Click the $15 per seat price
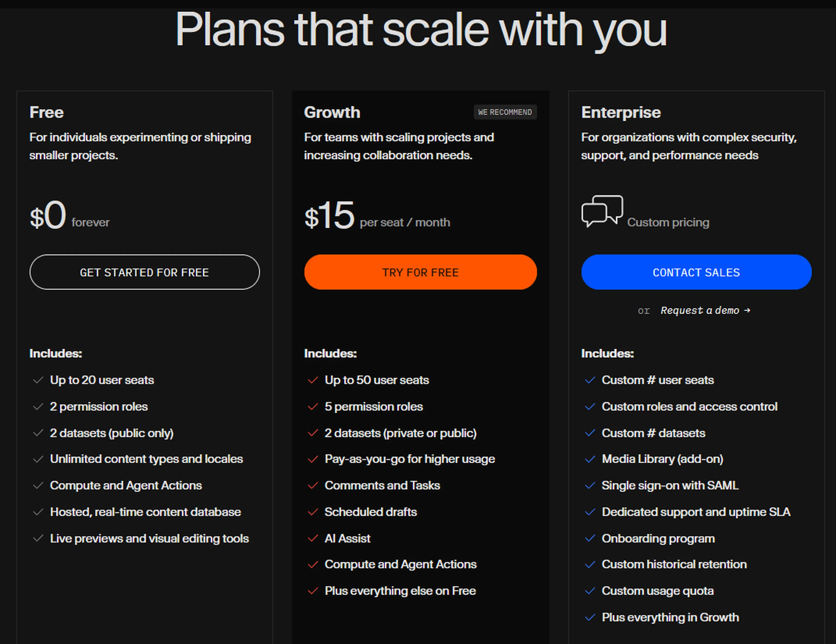 (x=330, y=216)
